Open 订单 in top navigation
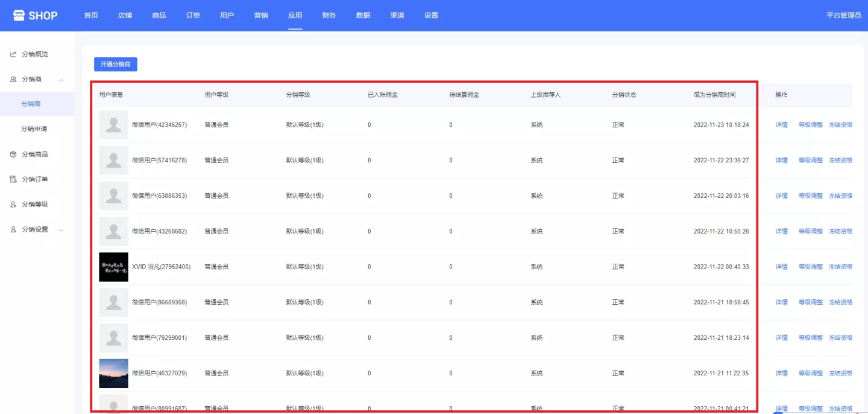The height and width of the screenshot is (414, 868). (193, 16)
